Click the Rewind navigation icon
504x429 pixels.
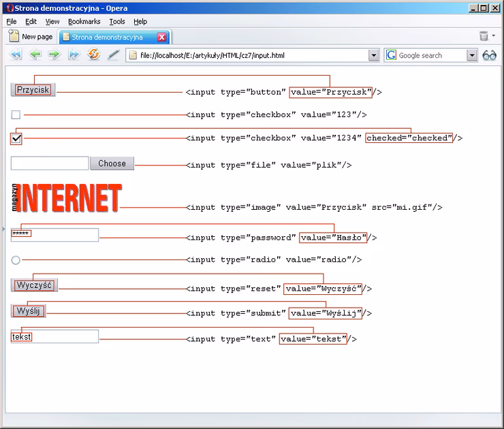tap(15, 55)
